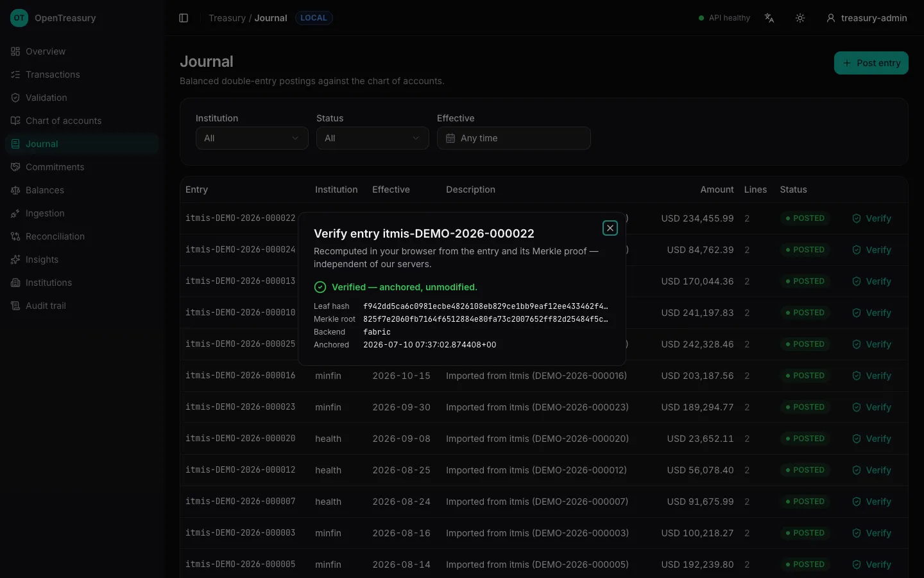The height and width of the screenshot is (578, 924).
Task: Verify entry with amount USD 170,044.36
Action: click(871, 281)
